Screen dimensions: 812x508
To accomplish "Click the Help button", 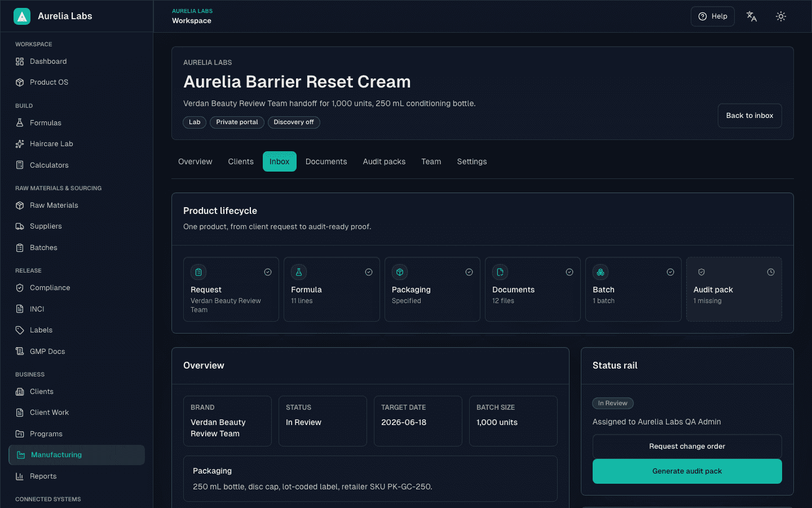I will pyautogui.click(x=713, y=16).
